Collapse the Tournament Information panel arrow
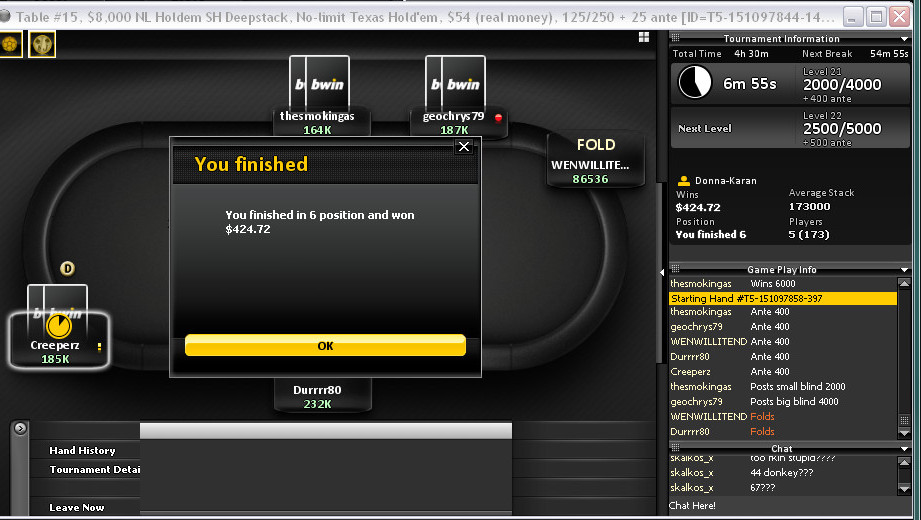Screen dimensions: 921x520 pyautogui.click(x=905, y=39)
